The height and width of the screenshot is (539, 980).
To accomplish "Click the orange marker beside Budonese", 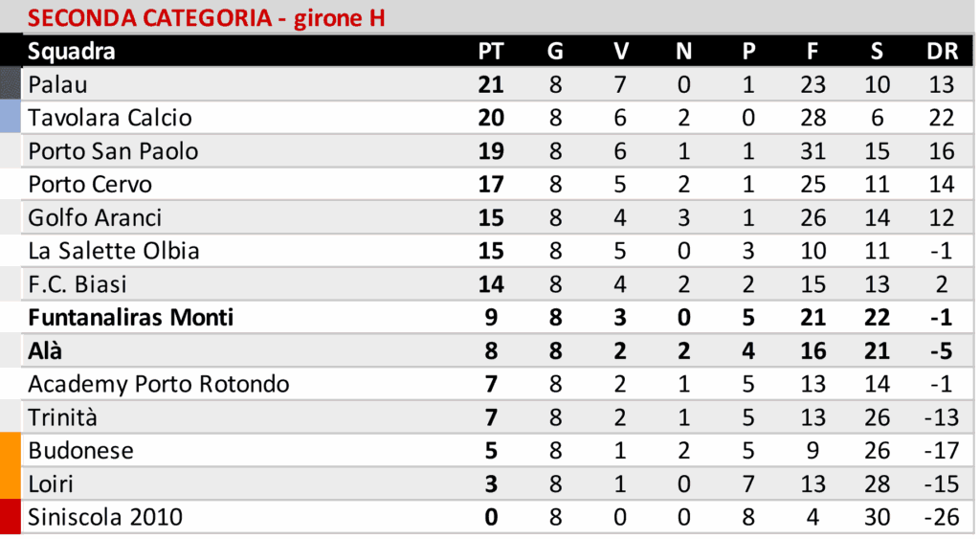I will coord(11,451).
